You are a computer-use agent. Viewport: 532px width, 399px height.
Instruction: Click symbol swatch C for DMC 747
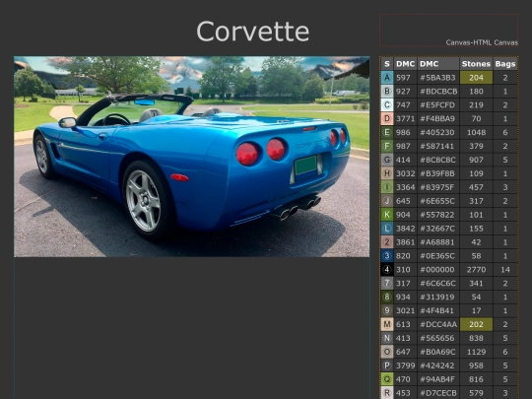click(x=387, y=104)
